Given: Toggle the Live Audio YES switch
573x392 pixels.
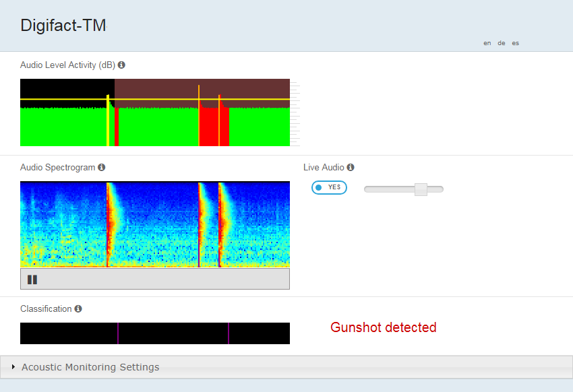Looking at the screenshot, I should click(x=329, y=188).
